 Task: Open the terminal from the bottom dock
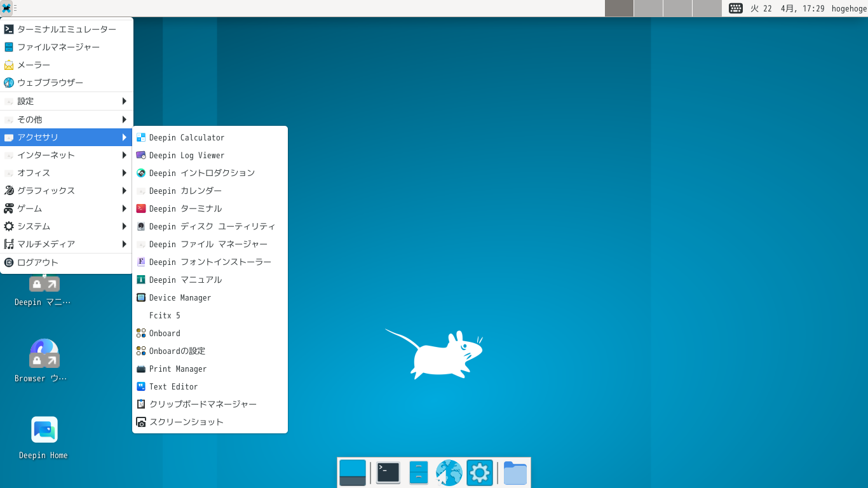pos(388,473)
